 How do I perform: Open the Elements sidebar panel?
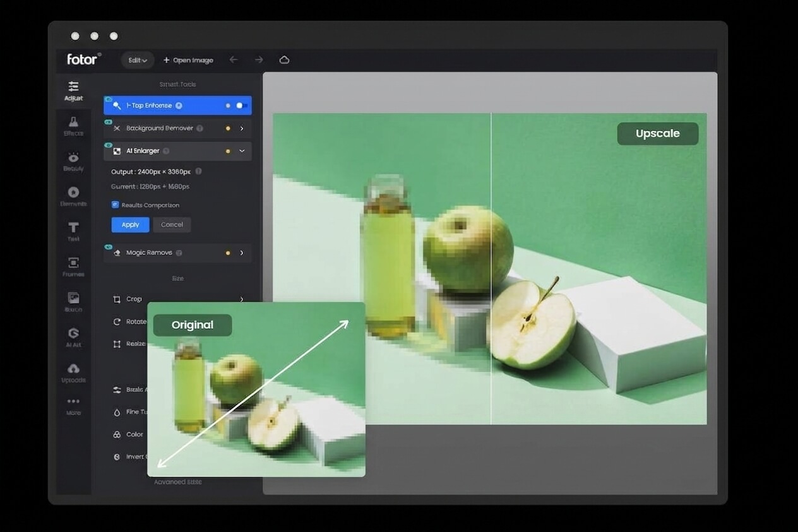coord(73,197)
